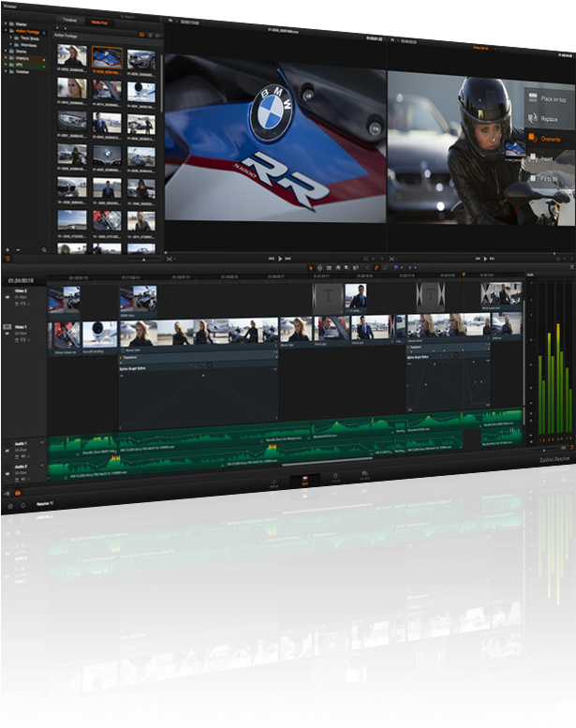Click the plus add-bin icon below bin list
Screen dimensions: 576x728
pyautogui.click(x=7, y=250)
